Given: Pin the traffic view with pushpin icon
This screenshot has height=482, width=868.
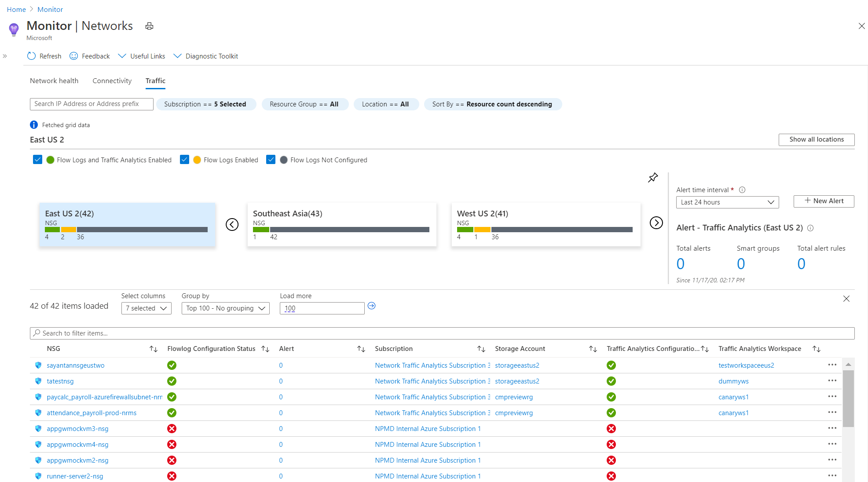Looking at the screenshot, I should (653, 178).
